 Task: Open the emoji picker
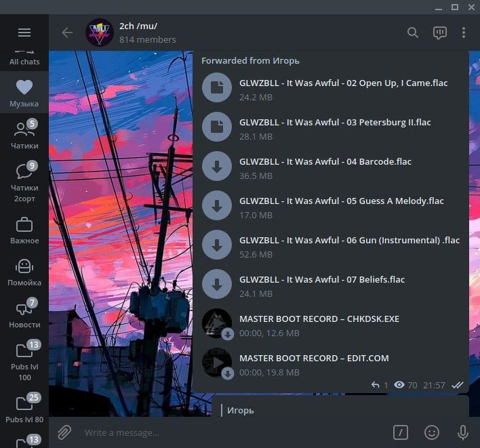432,432
